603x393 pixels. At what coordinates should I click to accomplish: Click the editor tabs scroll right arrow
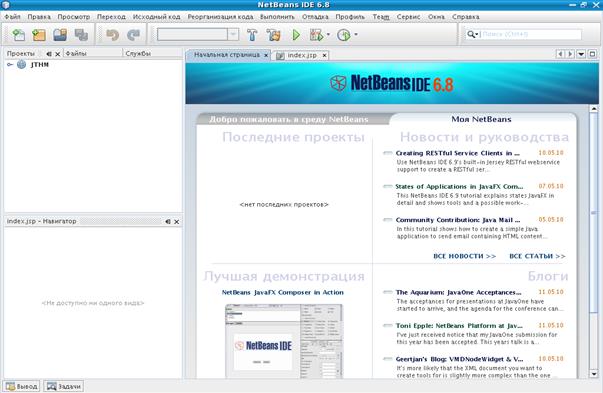571,54
